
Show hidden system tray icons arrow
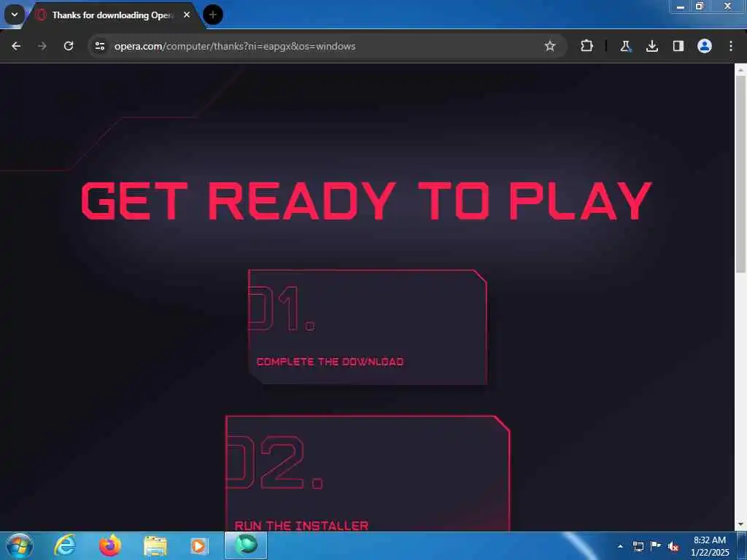coord(620,546)
